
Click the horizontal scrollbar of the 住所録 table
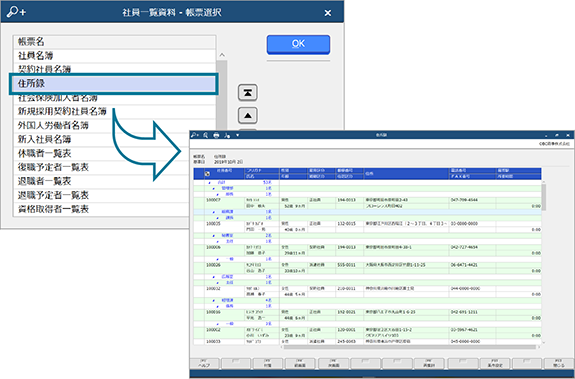tap(410, 347)
